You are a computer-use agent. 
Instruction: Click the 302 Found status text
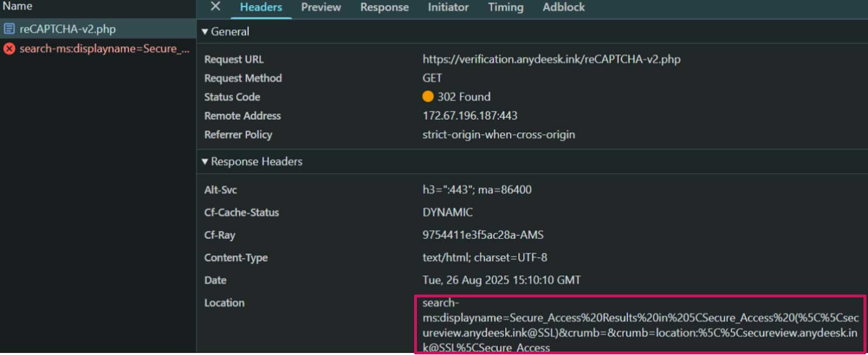(464, 96)
